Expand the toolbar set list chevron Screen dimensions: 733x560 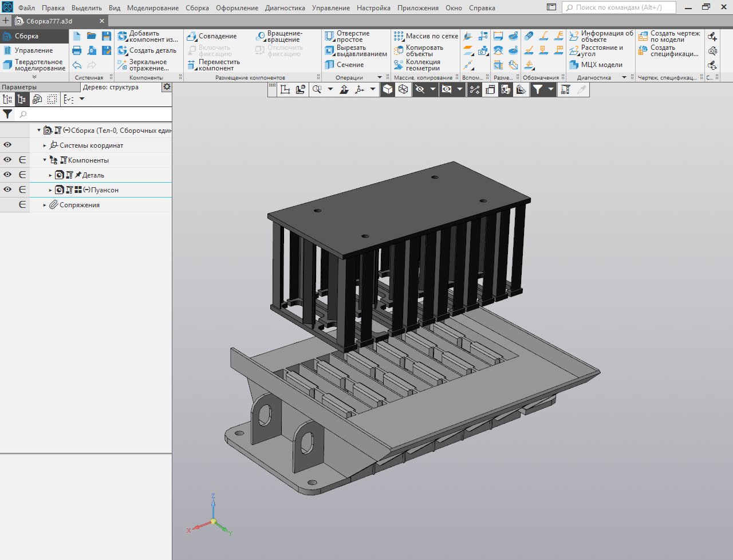point(34,77)
